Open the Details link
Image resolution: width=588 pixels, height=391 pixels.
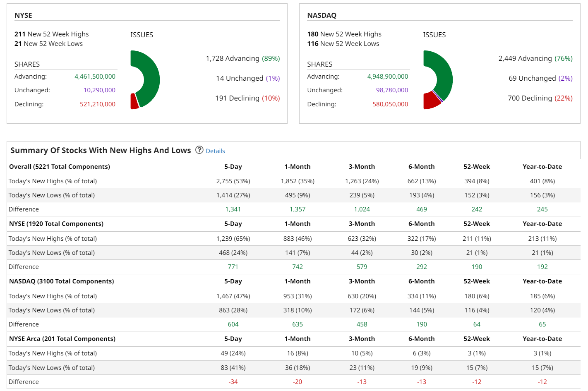click(x=216, y=151)
